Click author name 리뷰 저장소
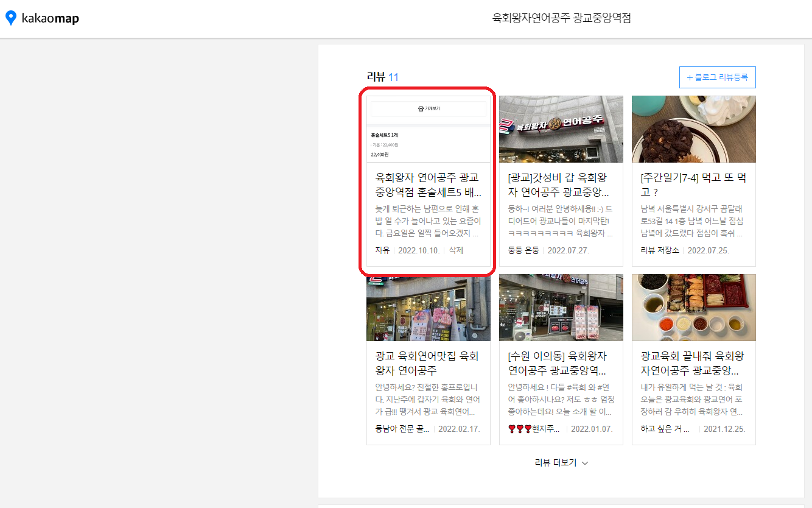Image resolution: width=812 pixels, height=508 pixels. [660, 250]
